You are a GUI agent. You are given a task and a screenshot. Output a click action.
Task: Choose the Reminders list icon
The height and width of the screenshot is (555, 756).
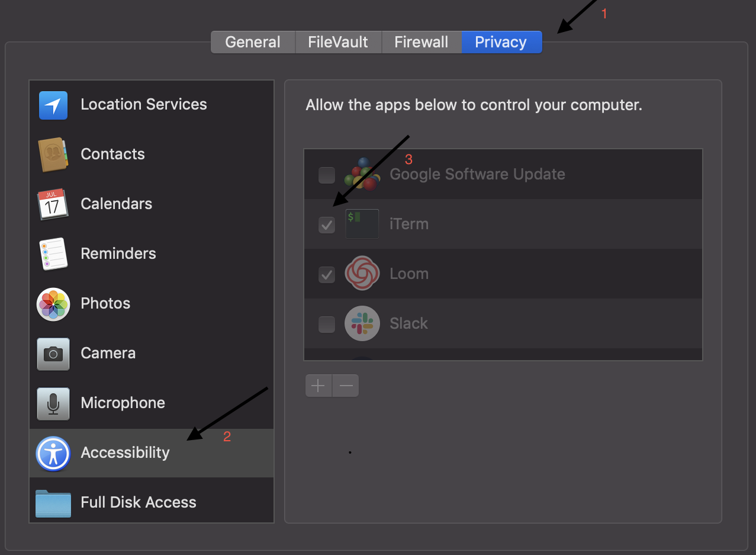pyautogui.click(x=53, y=254)
